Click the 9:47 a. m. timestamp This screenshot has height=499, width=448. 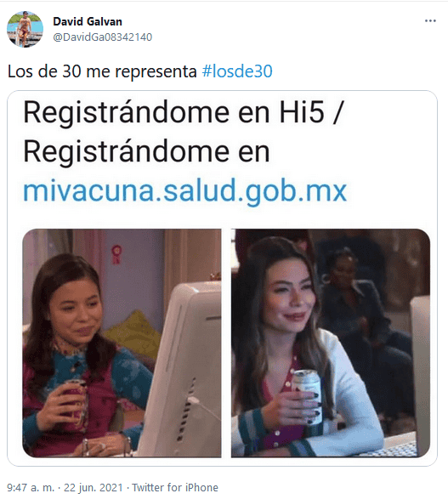(31, 488)
